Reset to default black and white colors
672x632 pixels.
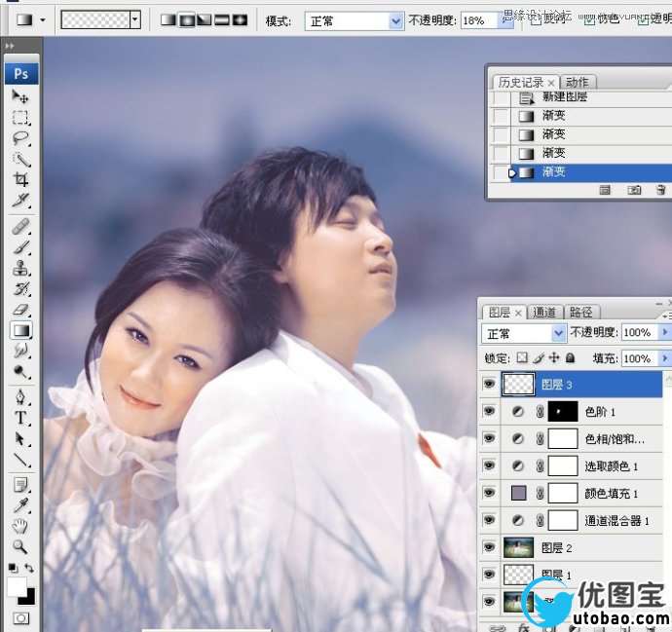click(13, 568)
